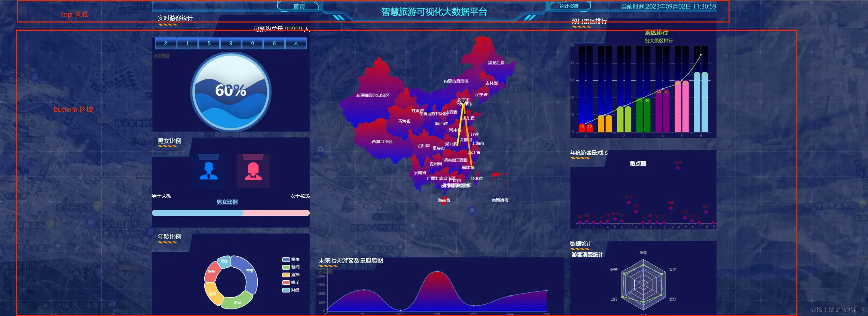
Task: Click the 年度游客量对比 panel heading
Action: [x=589, y=153]
